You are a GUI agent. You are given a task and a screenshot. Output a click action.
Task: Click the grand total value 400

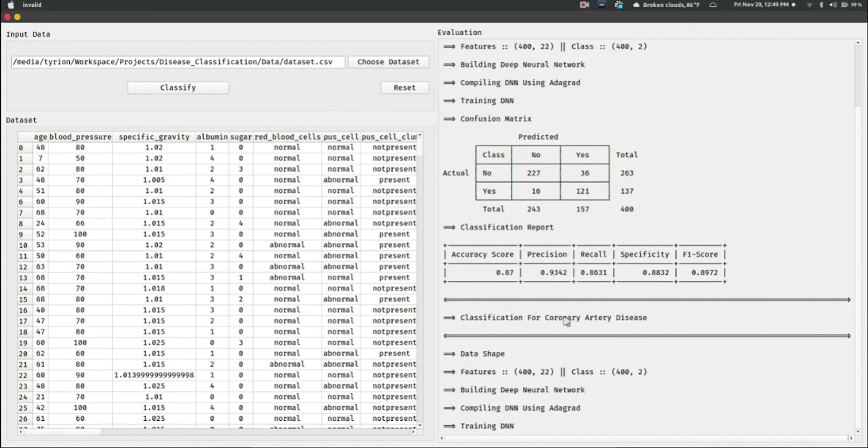pyautogui.click(x=627, y=209)
